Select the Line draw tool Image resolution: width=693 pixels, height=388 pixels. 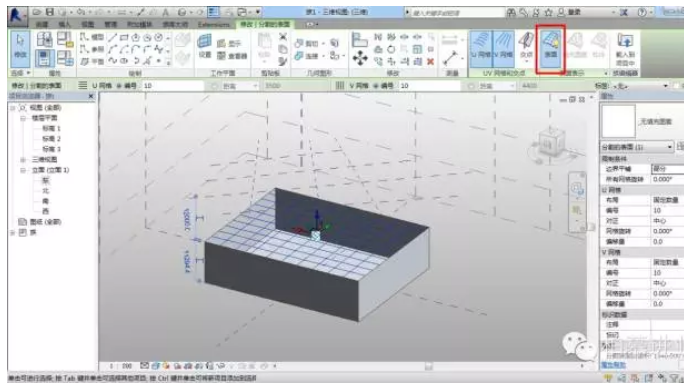click(x=114, y=38)
